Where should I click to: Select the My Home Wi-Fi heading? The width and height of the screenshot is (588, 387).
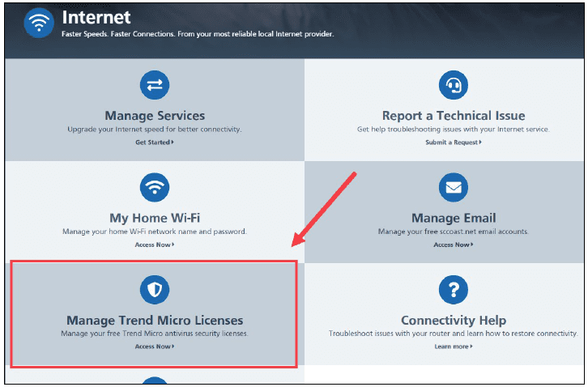[x=155, y=218]
